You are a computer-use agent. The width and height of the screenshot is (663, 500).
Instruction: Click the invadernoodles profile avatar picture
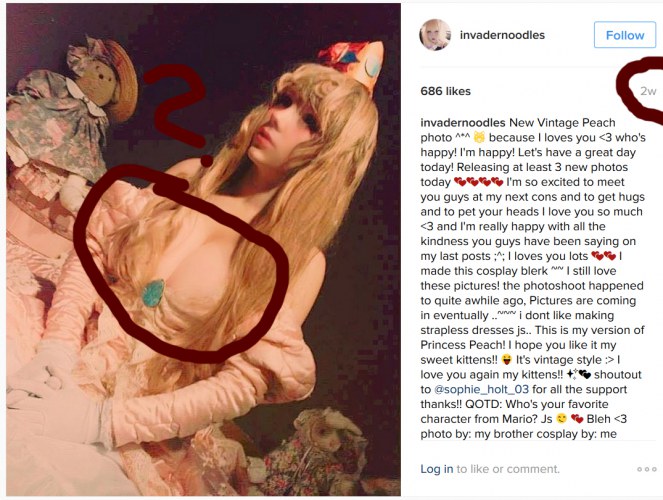pos(435,35)
